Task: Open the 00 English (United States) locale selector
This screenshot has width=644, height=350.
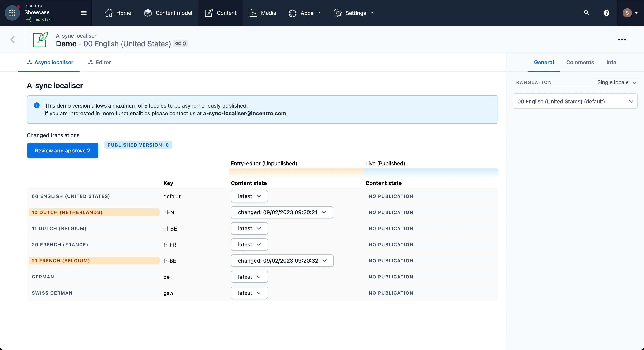Action: pos(575,101)
